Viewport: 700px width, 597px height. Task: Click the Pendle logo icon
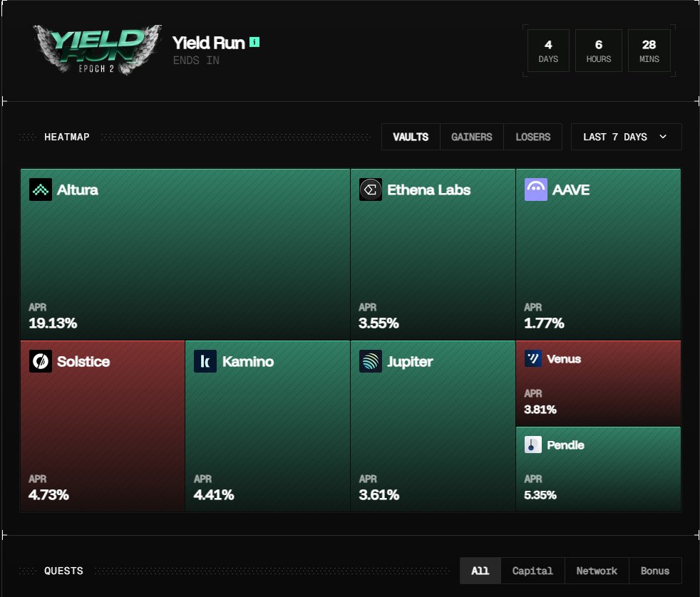(533, 445)
